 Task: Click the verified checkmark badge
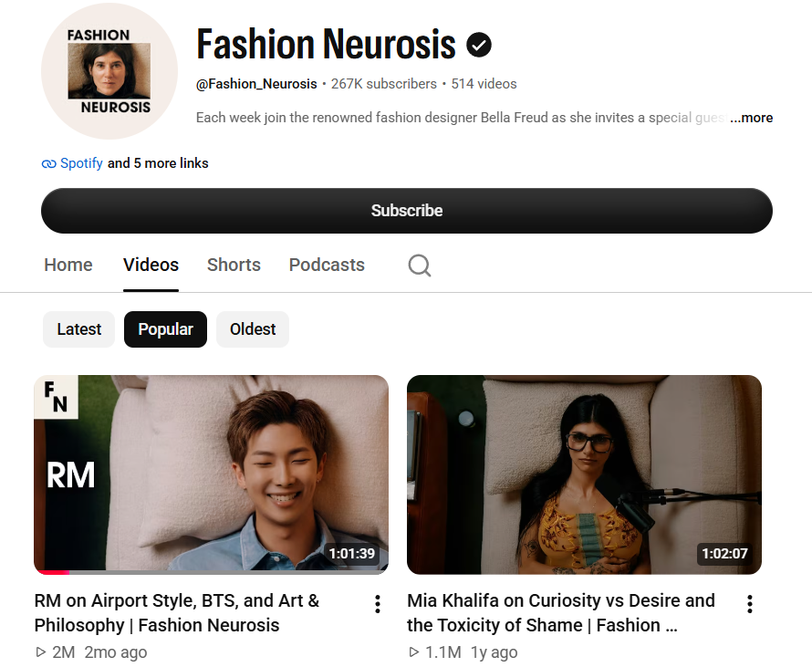click(x=479, y=45)
